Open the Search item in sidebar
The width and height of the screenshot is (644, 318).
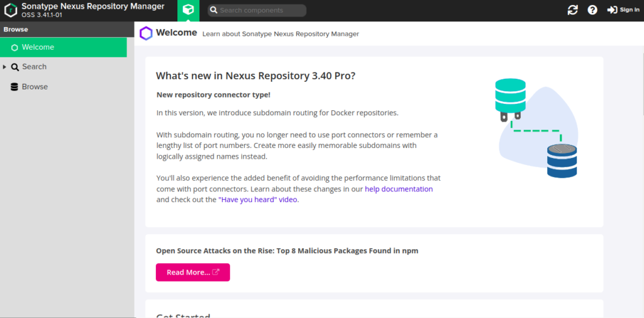pos(35,67)
